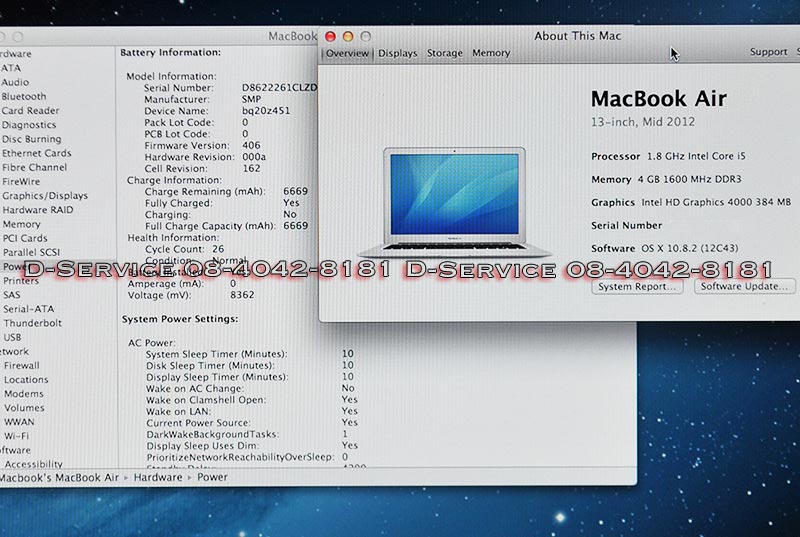Select Thunderbolt in the sidebar list
Screen dimensions: 800x537
[32, 323]
